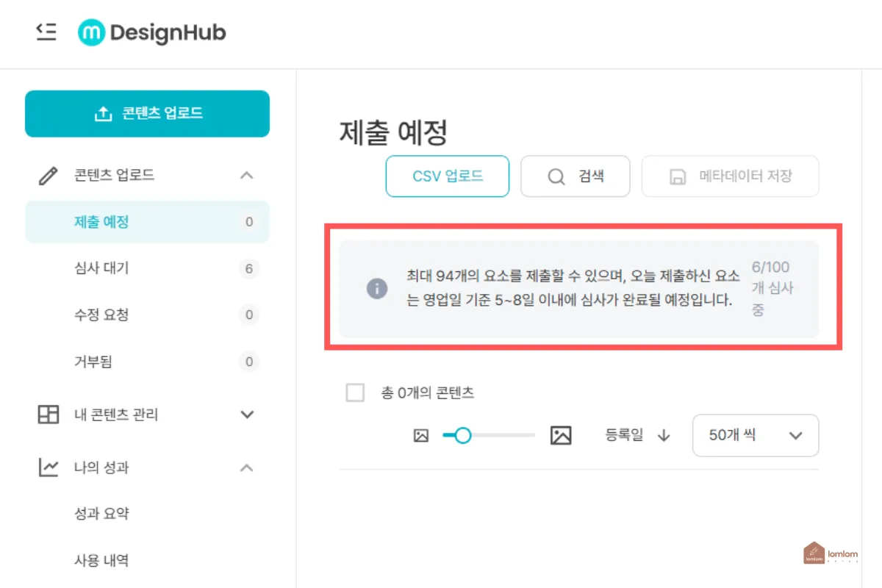Screen dimensions: 882x588
Task: Click the chart icon beside 나의 성과
Action: [x=47, y=468]
